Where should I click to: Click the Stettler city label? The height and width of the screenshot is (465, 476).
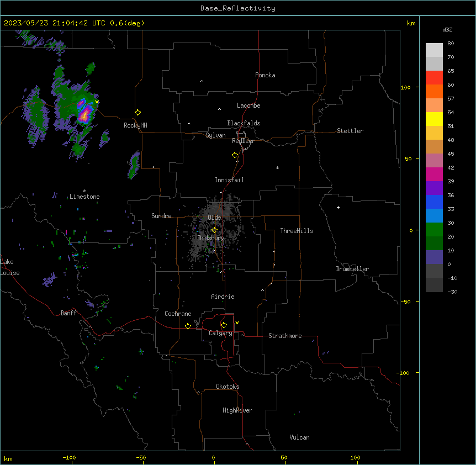pyautogui.click(x=350, y=131)
